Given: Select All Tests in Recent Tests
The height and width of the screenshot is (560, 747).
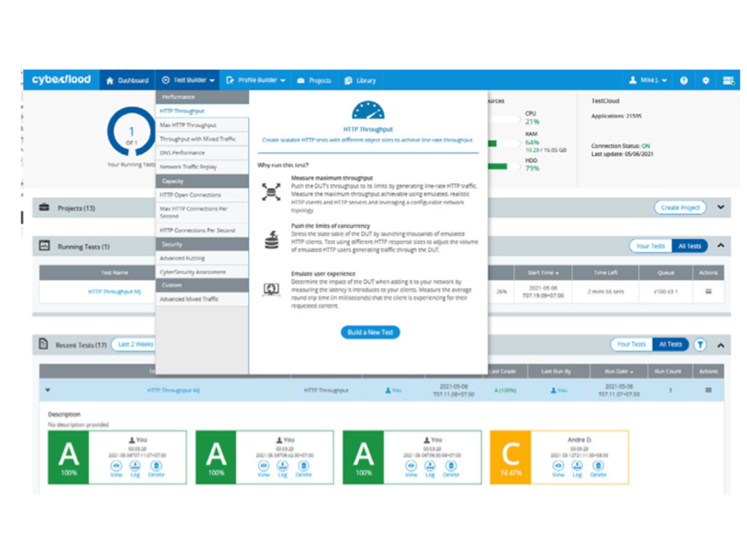Looking at the screenshot, I should point(670,344).
